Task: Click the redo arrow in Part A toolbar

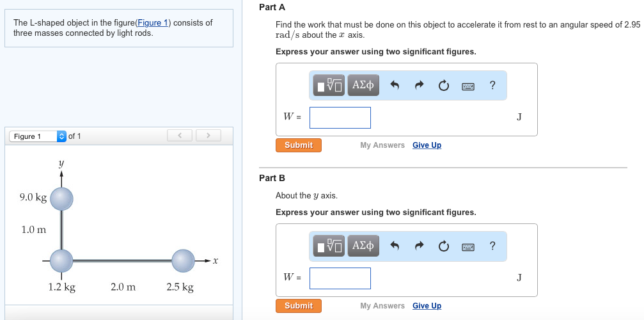Action: pyautogui.click(x=419, y=85)
